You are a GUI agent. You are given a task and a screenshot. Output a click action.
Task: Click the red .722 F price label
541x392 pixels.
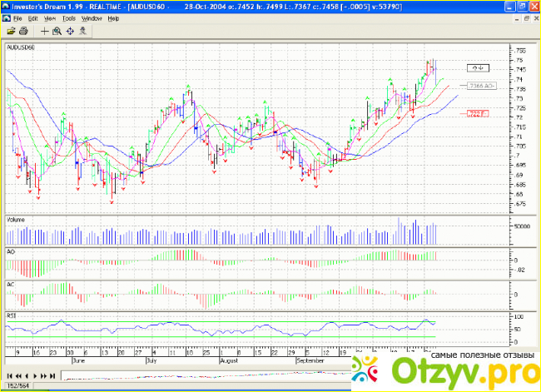pos(477,112)
